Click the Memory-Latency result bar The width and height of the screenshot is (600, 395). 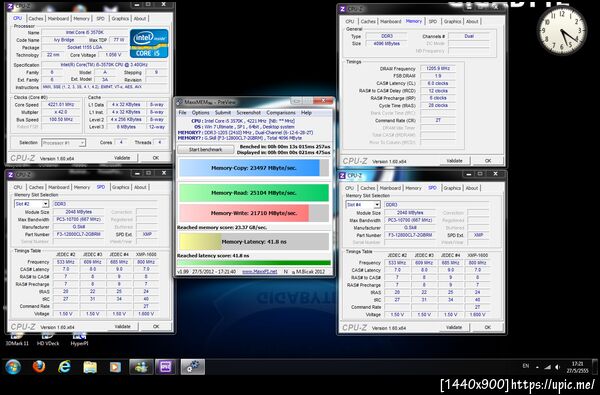pyautogui.click(x=254, y=242)
